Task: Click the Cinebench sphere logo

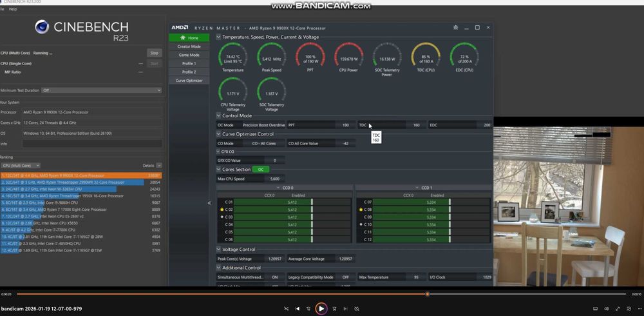Action: (x=42, y=27)
